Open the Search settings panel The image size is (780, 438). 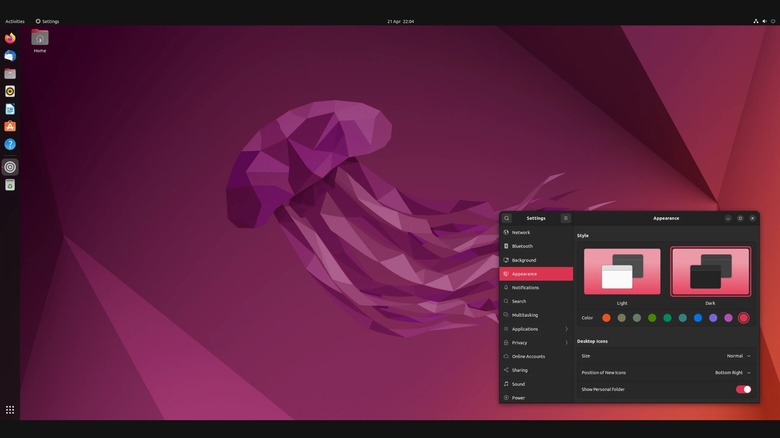click(536, 301)
